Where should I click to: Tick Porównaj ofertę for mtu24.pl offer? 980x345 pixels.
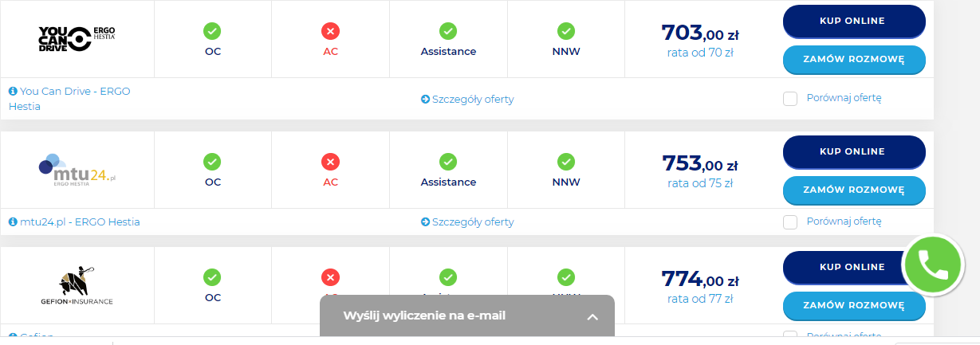pos(790,222)
